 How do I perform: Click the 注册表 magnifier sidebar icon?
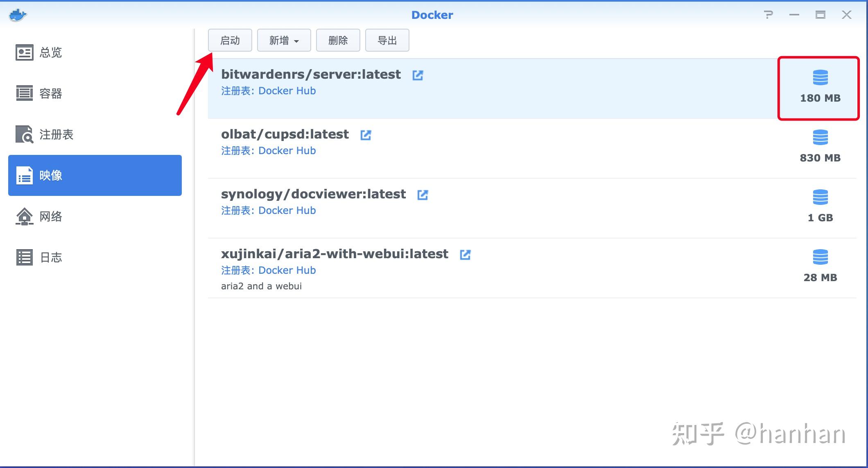click(x=25, y=134)
